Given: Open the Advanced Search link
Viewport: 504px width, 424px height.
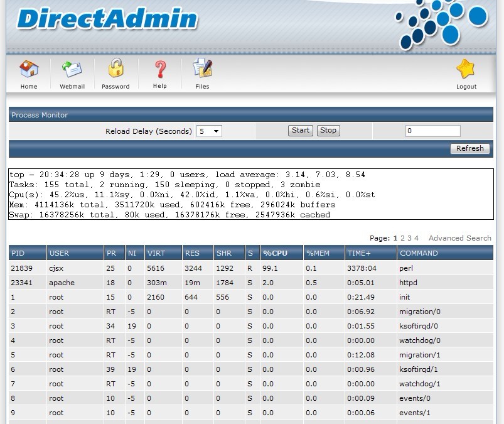Looking at the screenshot, I should click(459, 238).
